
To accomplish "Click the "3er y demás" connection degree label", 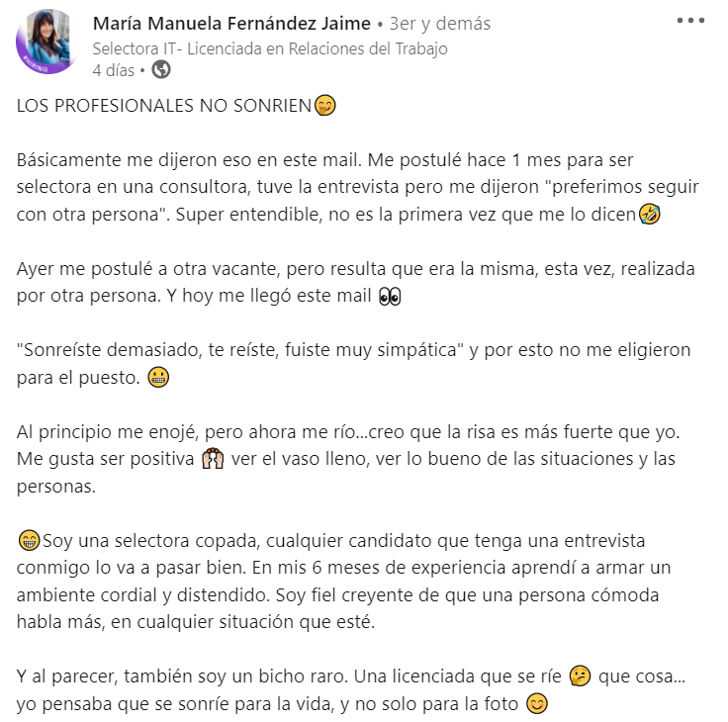I will pos(440,23).
